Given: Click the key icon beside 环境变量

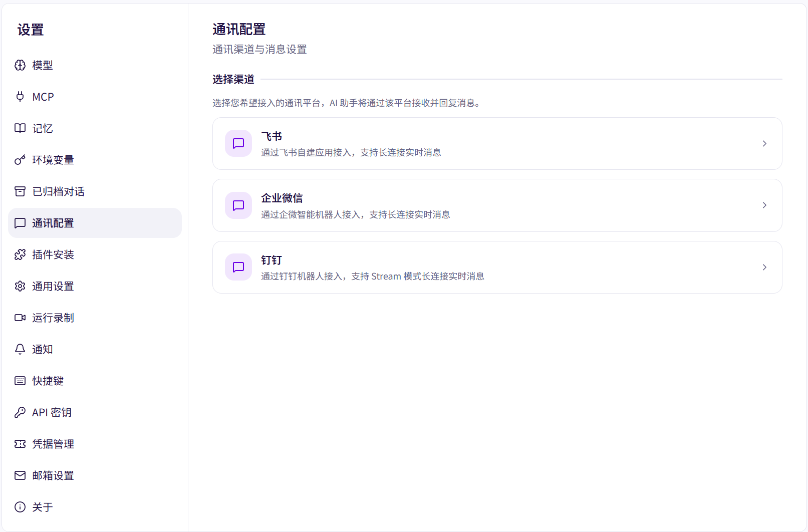Looking at the screenshot, I should click(x=20, y=160).
